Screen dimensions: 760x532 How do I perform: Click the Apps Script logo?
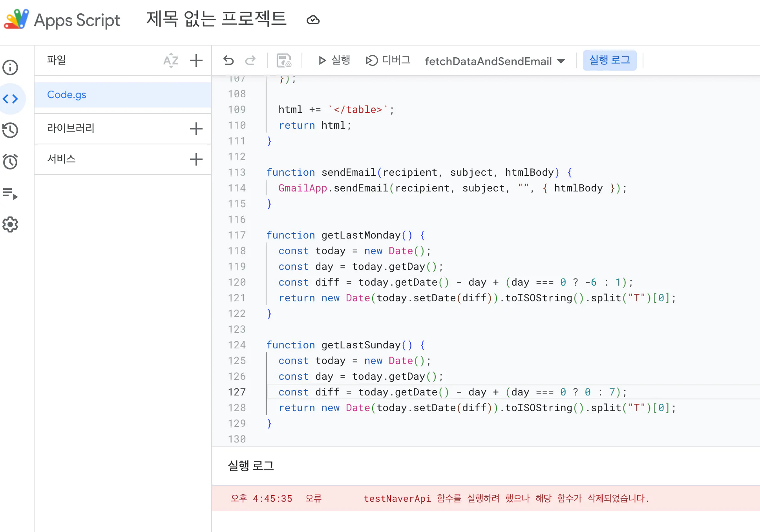pyautogui.click(x=16, y=19)
